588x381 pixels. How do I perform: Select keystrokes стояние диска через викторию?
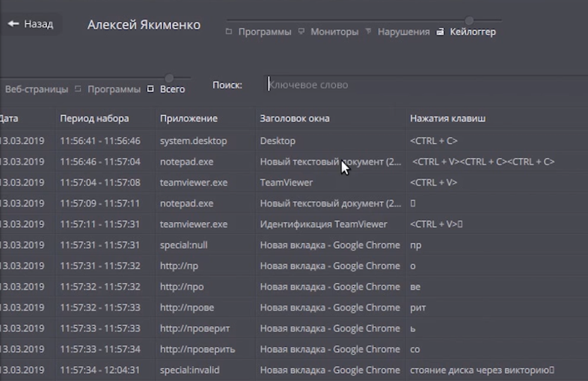coord(482,370)
